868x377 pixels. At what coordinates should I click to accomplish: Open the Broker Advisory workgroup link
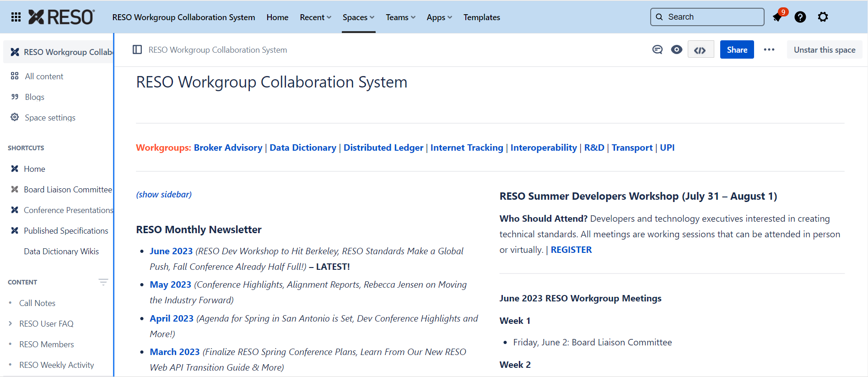[x=228, y=148]
